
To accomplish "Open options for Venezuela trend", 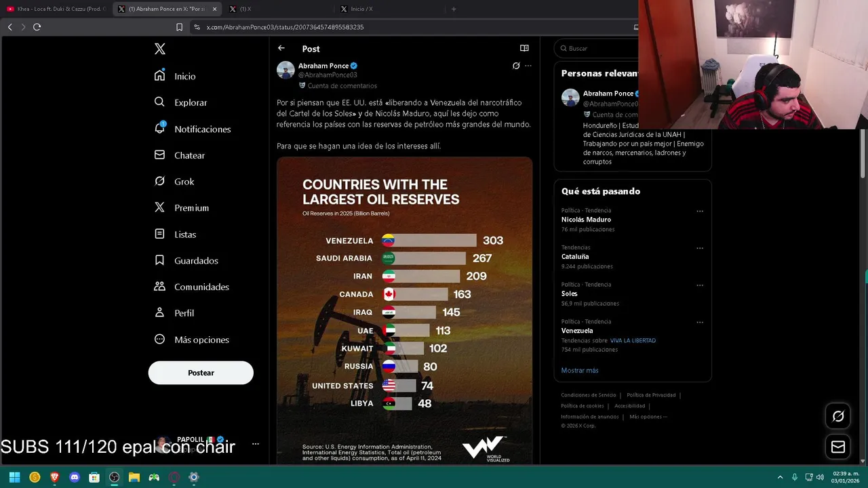I will click(x=700, y=322).
